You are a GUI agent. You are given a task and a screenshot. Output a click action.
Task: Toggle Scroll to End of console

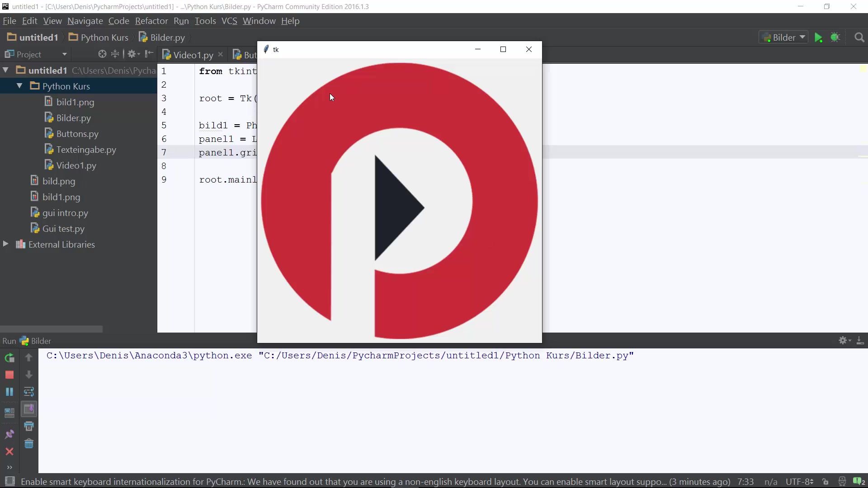click(x=29, y=409)
